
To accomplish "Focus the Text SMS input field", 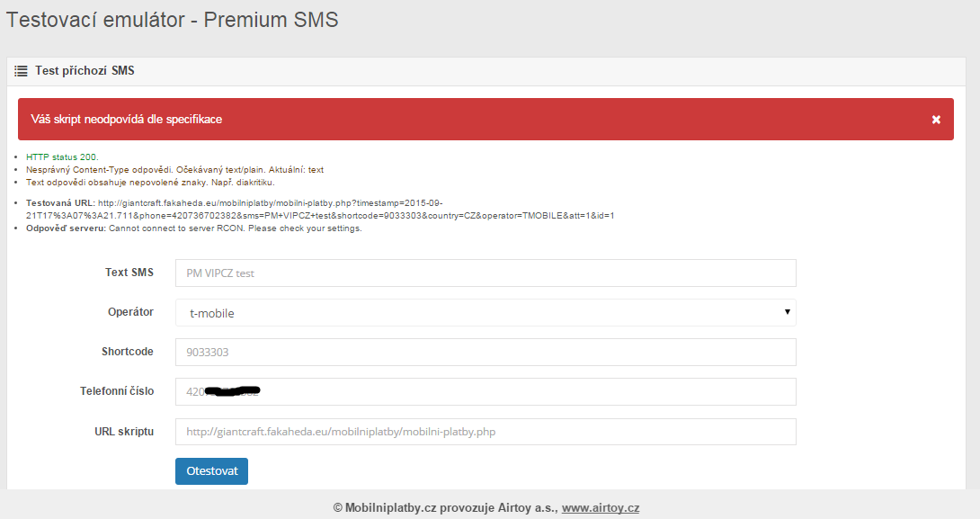I will [x=486, y=273].
